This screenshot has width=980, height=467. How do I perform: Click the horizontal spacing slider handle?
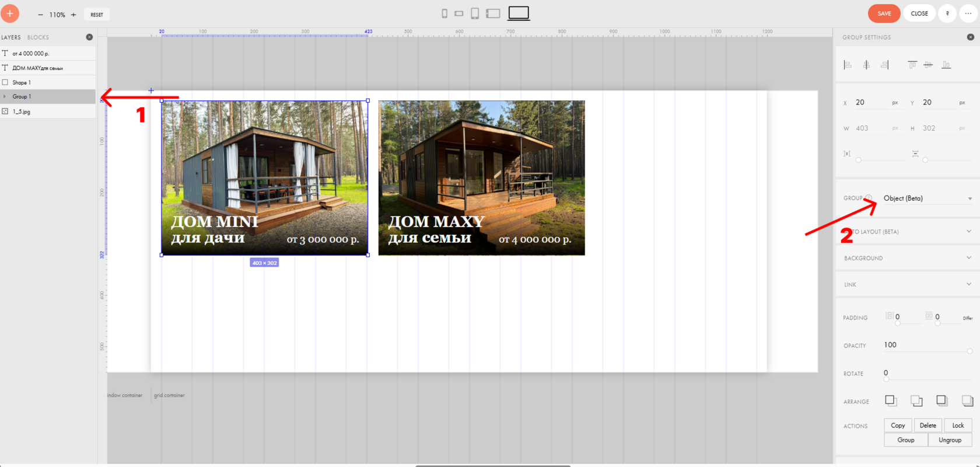point(858,159)
